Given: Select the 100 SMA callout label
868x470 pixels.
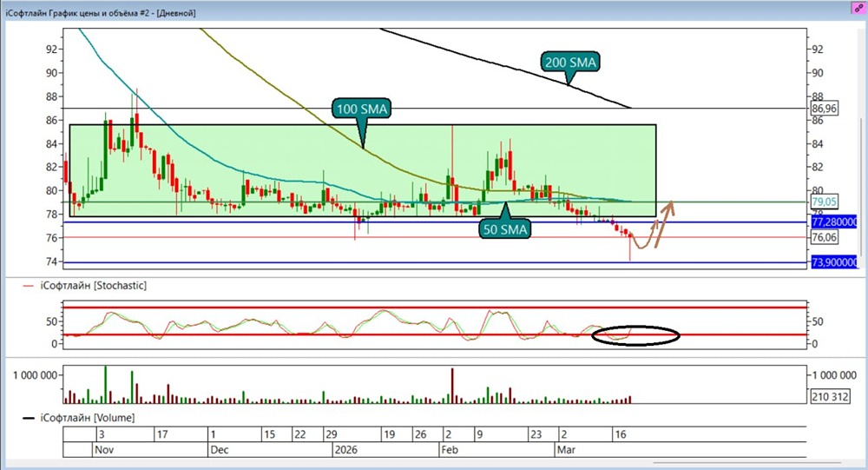Looking at the screenshot, I should coord(362,109).
